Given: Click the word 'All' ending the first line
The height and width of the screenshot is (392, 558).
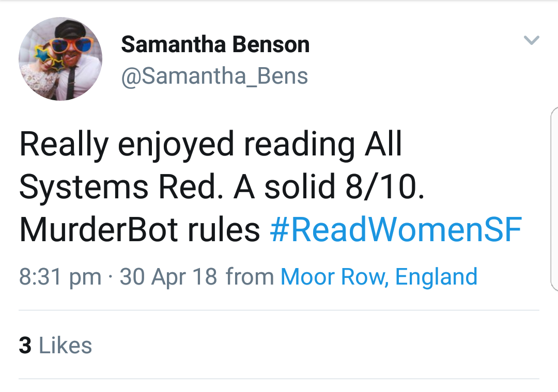Looking at the screenshot, I should (383, 145).
